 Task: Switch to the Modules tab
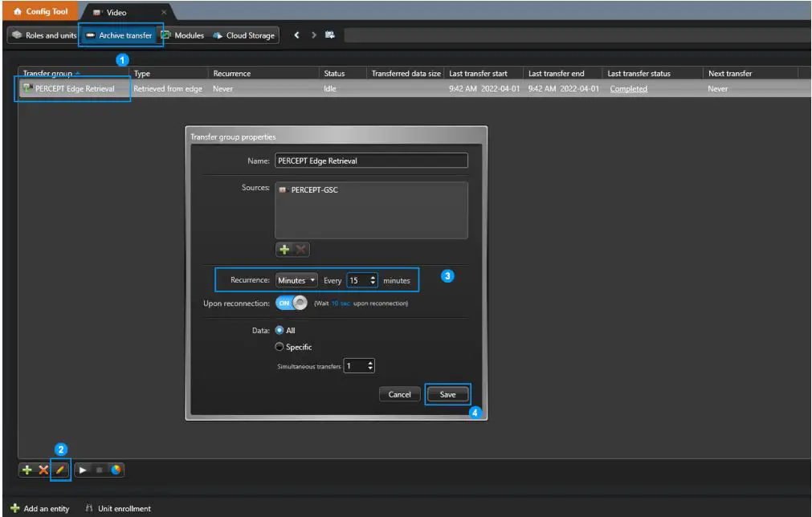[x=182, y=35]
